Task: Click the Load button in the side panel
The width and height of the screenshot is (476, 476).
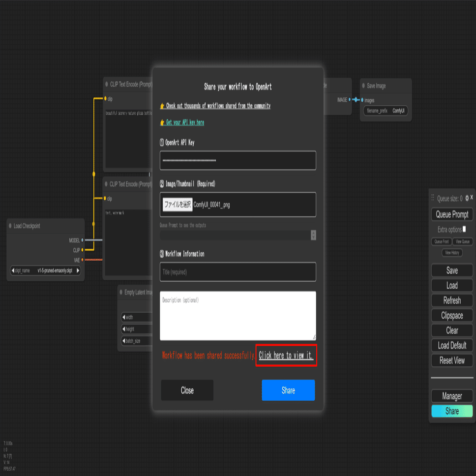Action: 452,285
